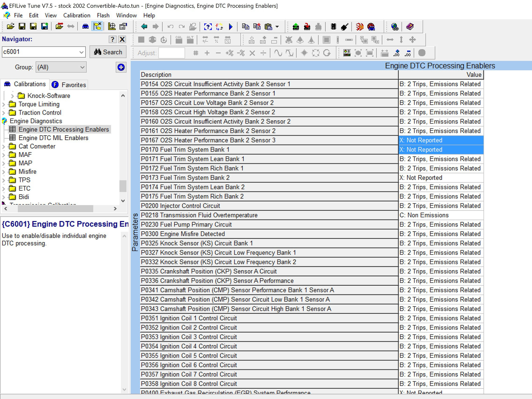Image resolution: width=532 pixels, height=399 pixels.
Task: Click the folder with red arrow compare icon
Action: click(x=59, y=26)
